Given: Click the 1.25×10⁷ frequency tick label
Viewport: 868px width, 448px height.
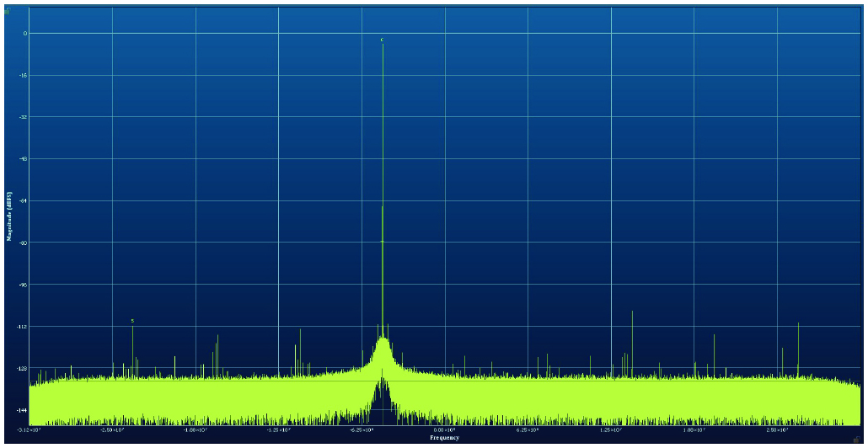Looking at the screenshot, I should click(611, 429).
